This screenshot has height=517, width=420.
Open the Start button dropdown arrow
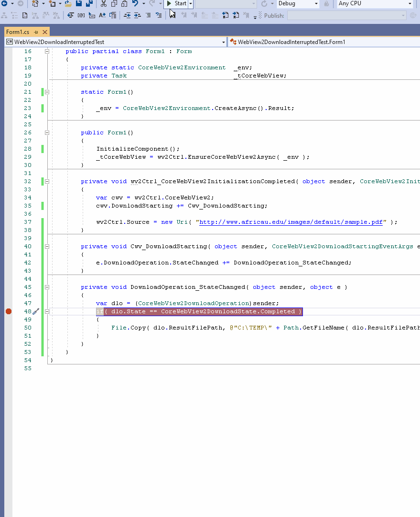pyautogui.click(x=190, y=4)
